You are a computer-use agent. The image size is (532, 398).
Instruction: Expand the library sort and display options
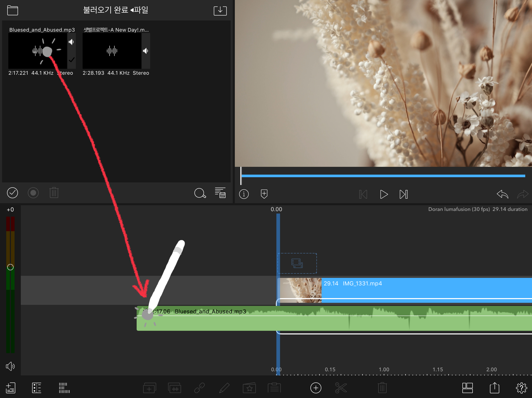tap(220, 193)
